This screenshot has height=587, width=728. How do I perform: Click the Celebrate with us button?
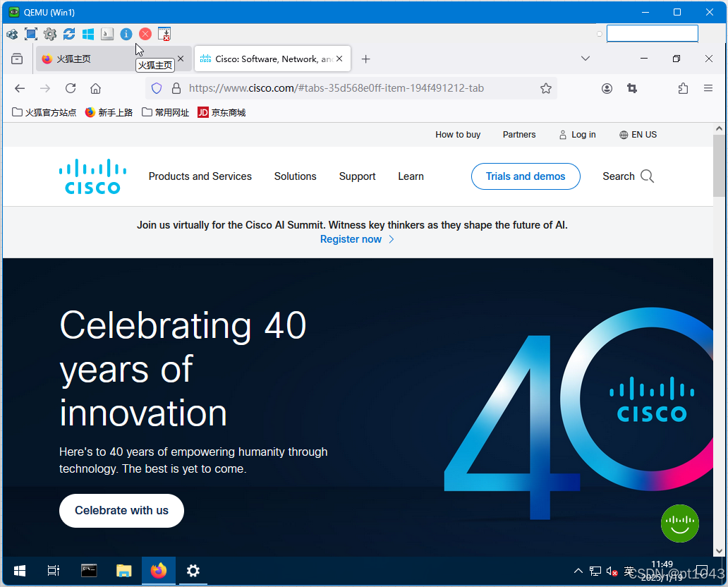tap(121, 510)
